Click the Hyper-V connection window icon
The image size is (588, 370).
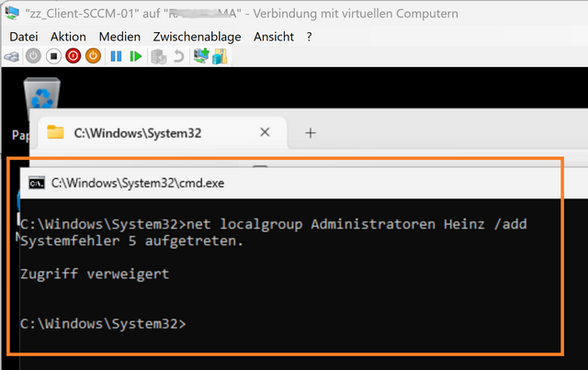click(12, 13)
